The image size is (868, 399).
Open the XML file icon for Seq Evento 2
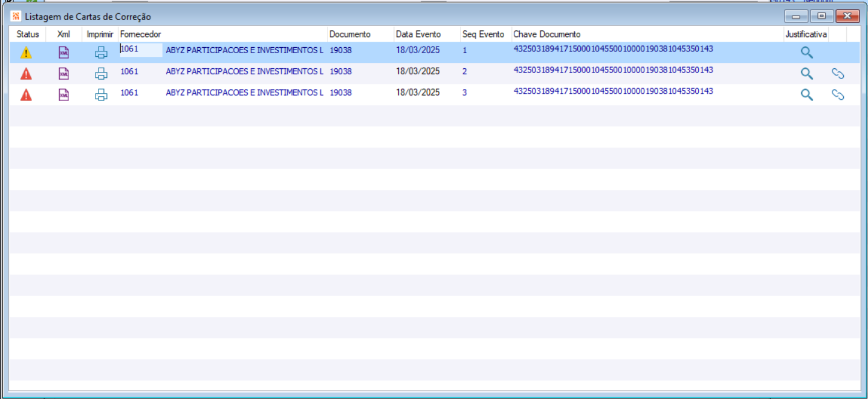click(x=63, y=74)
